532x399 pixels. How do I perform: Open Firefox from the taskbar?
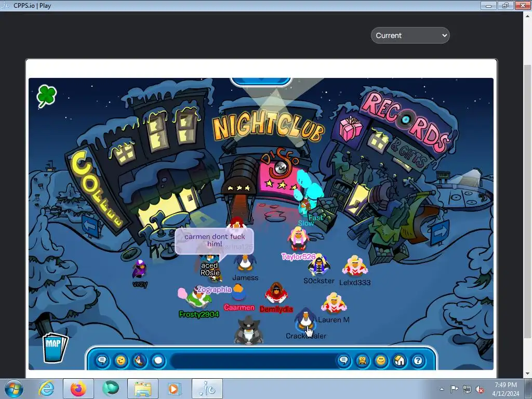[x=78, y=389]
